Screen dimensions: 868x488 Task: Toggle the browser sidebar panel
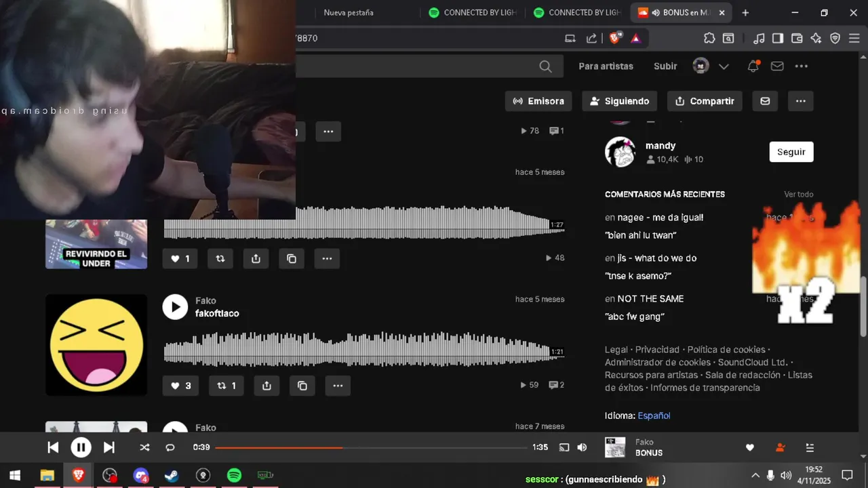[778, 38]
